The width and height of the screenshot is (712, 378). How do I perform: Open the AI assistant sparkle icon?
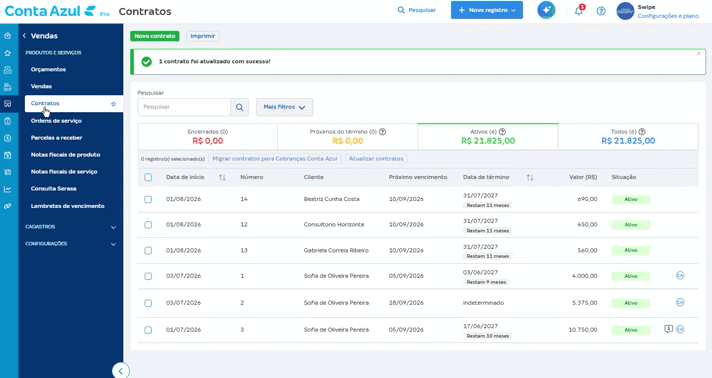click(x=546, y=10)
